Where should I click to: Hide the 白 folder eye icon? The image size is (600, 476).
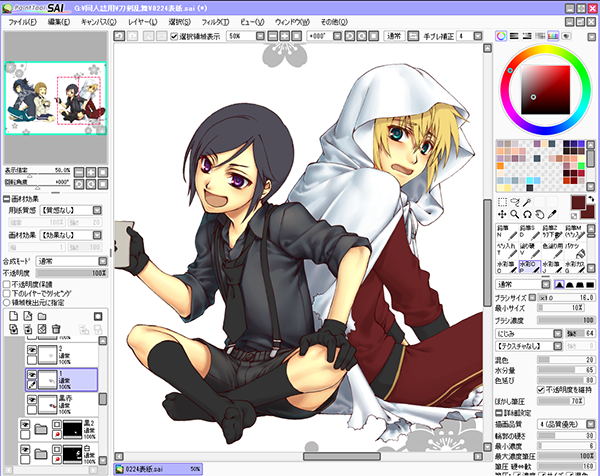point(25,449)
